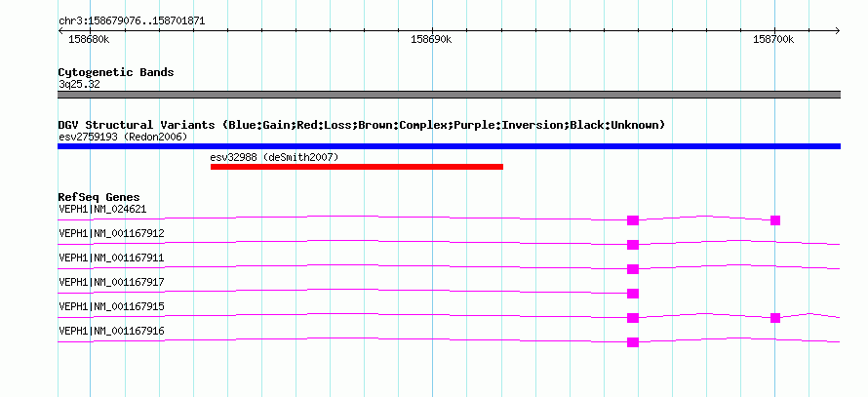This screenshot has width=868, height=397.
Task: Click the 3q25.32 band label
Action: click(x=79, y=85)
